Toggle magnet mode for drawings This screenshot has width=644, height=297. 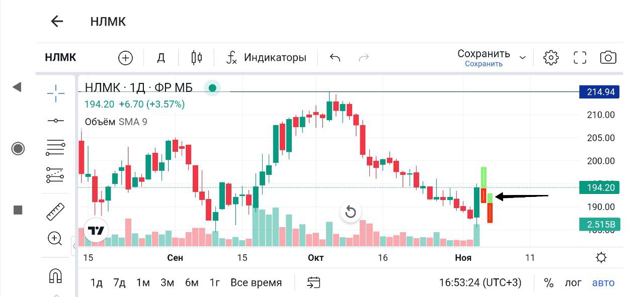[x=55, y=275]
